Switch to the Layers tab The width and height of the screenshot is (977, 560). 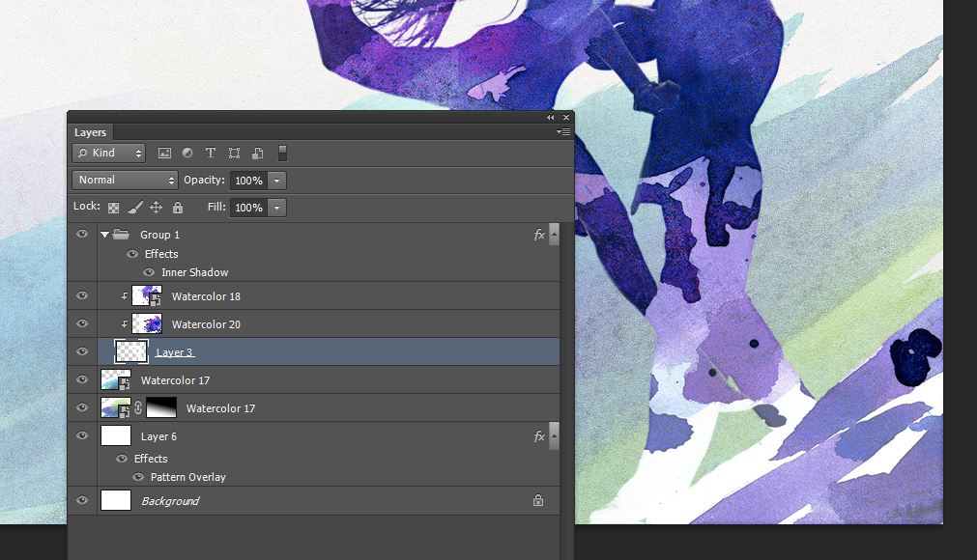point(91,131)
